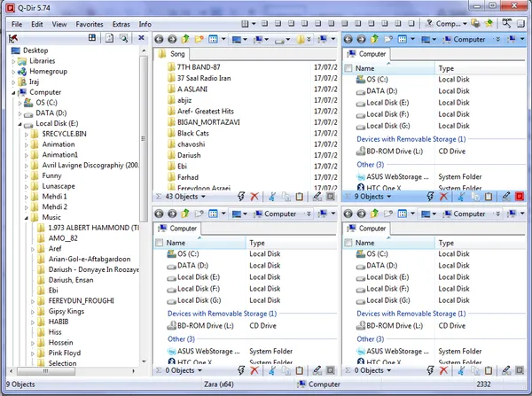This screenshot has height=396, width=532.
Task: Expand Libraries in the folder tree
Action: tap(13, 61)
